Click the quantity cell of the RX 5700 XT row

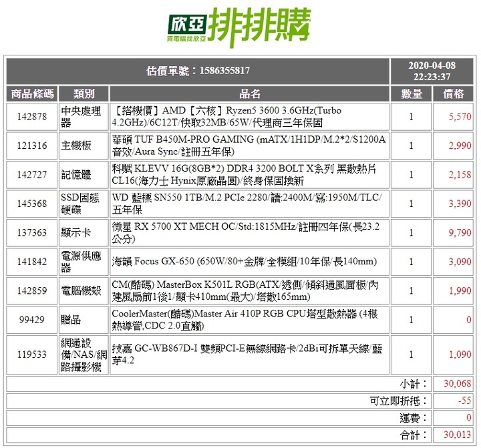click(411, 233)
